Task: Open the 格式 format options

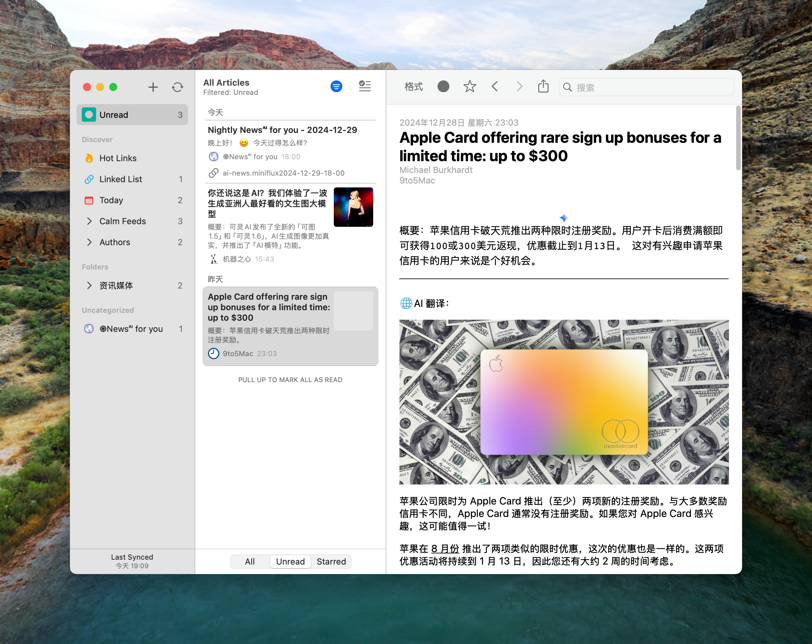Action: [x=414, y=87]
